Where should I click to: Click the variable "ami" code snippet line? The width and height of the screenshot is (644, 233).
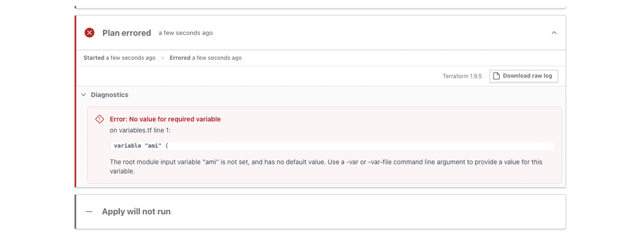(x=142, y=146)
